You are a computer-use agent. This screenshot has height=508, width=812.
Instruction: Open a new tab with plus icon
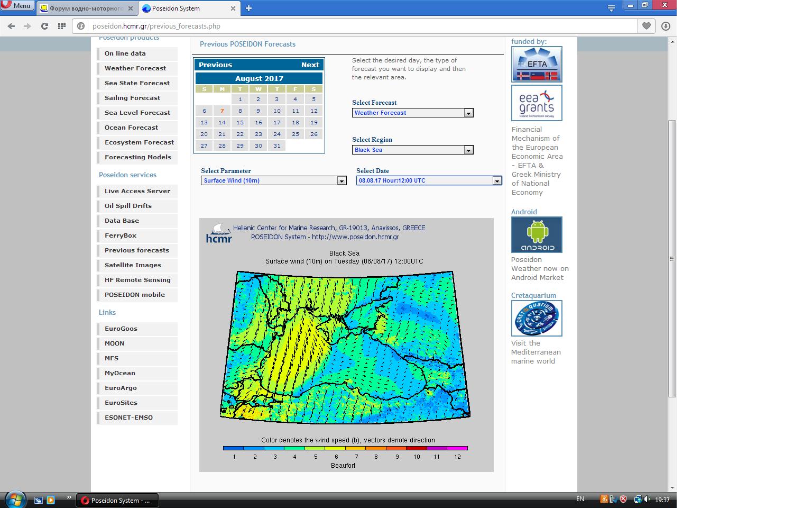click(248, 8)
